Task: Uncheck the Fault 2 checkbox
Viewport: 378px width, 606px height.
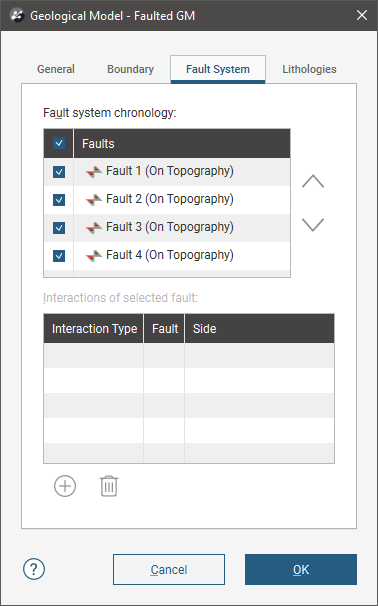Action: click(59, 200)
